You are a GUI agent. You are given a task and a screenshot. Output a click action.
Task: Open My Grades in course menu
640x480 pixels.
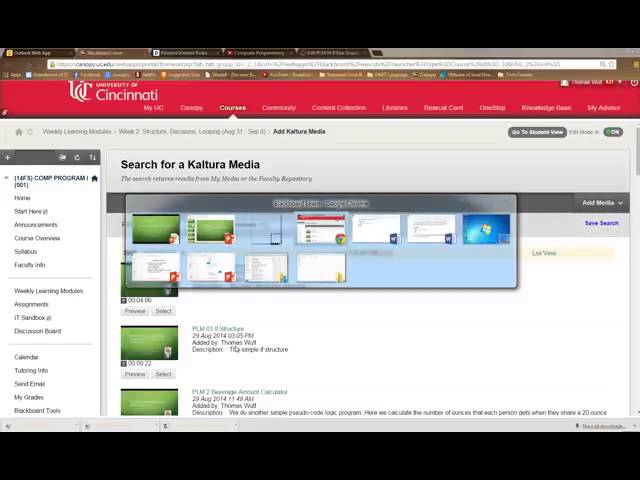click(29, 397)
